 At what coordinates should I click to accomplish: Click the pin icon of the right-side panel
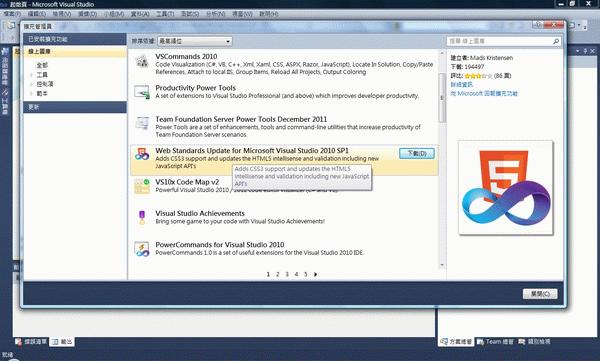click(x=585, y=51)
